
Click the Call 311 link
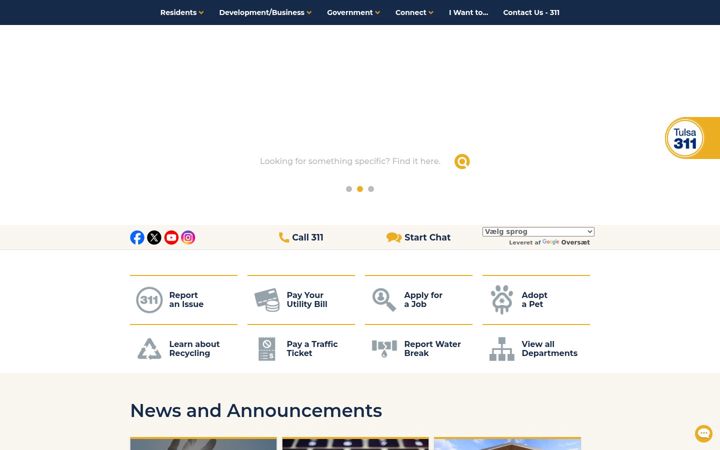(x=301, y=237)
